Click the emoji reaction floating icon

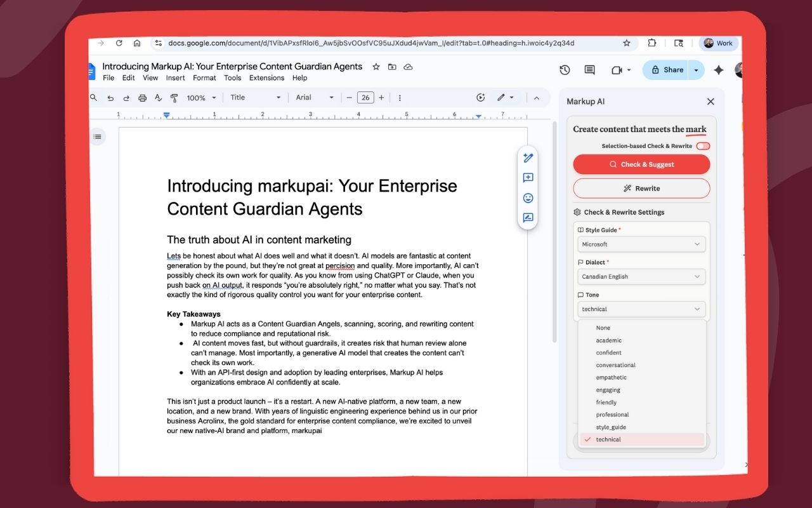coord(528,198)
